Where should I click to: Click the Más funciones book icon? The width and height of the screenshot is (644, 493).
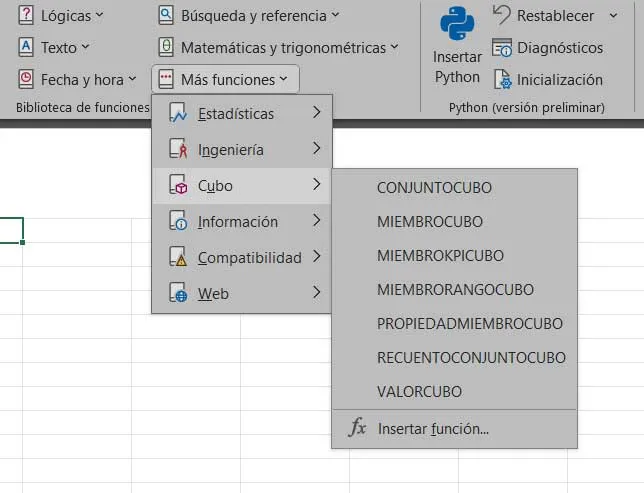(166, 79)
